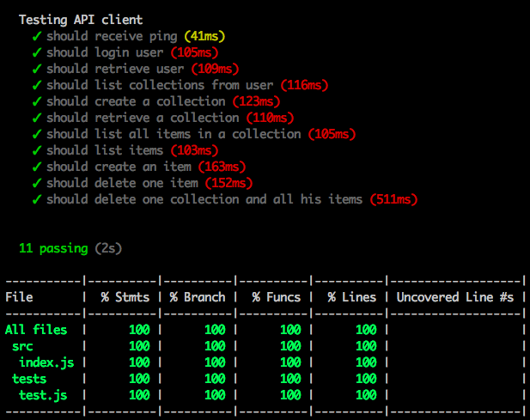Image resolution: width=530 pixels, height=420 pixels.
Task: Click the "% Branch" column header
Action: (x=198, y=297)
